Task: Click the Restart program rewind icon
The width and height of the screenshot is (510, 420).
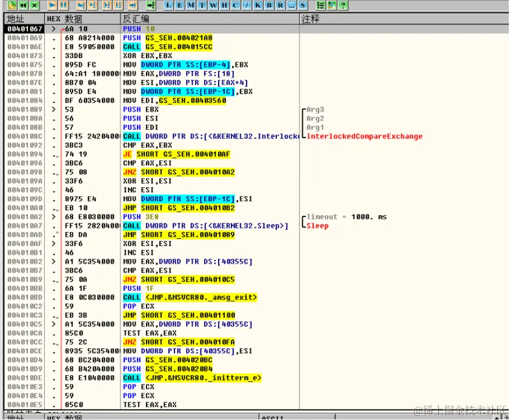Action: (23, 5)
